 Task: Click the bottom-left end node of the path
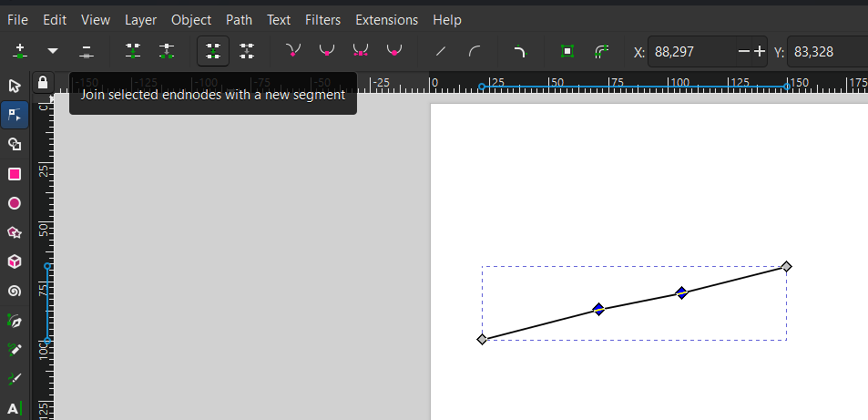tap(482, 339)
